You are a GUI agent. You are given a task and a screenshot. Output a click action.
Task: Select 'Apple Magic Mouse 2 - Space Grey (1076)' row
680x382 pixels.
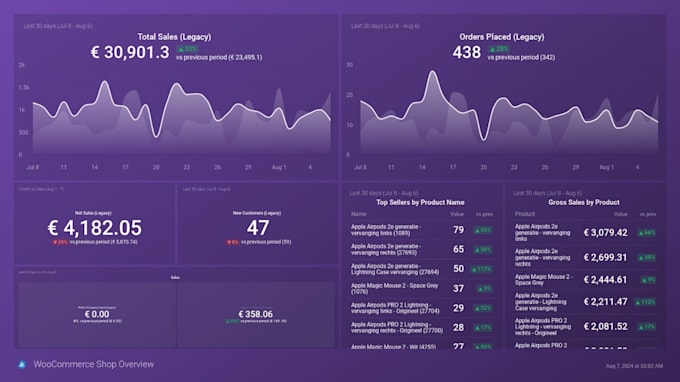click(422, 288)
